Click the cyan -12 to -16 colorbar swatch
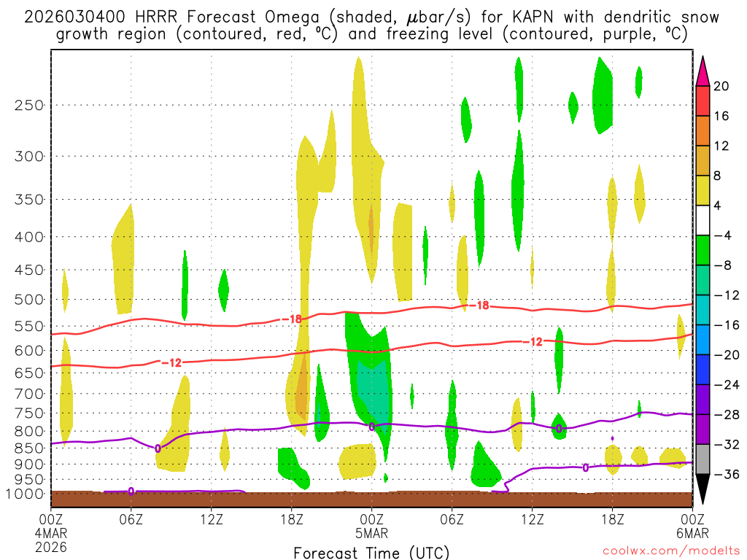The height and width of the screenshot is (560, 747). click(703, 310)
